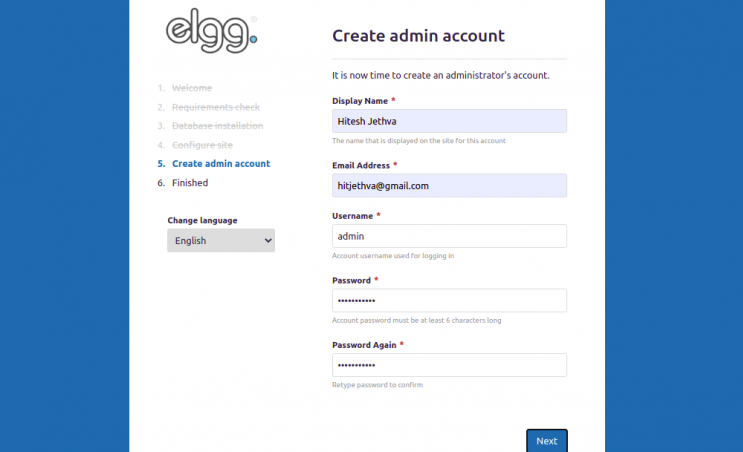
Task: Open the Change language dropdown
Action: (x=220, y=240)
